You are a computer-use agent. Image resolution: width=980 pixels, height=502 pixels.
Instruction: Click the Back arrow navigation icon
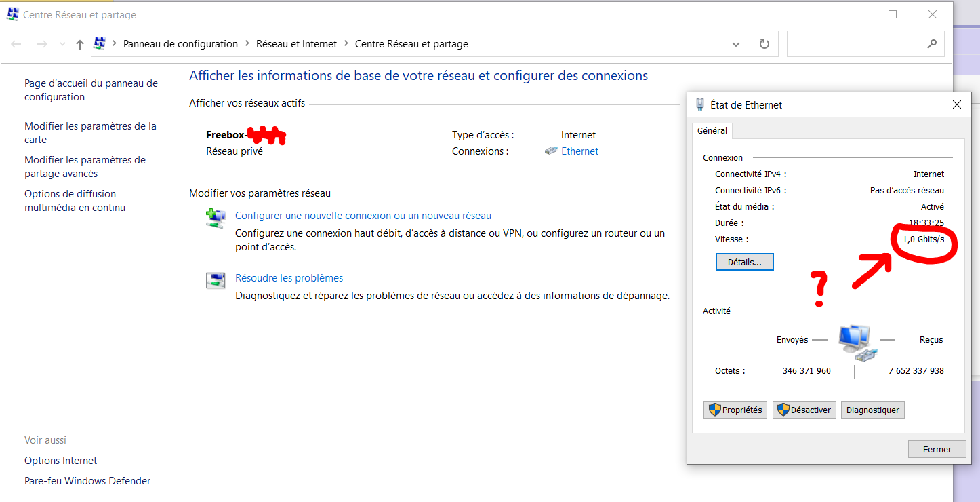click(x=17, y=44)
